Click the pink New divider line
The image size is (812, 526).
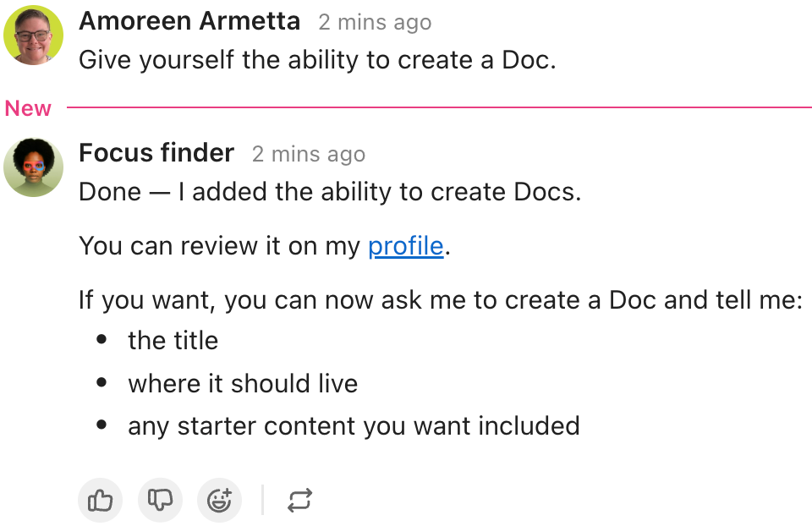pos(440,107)
